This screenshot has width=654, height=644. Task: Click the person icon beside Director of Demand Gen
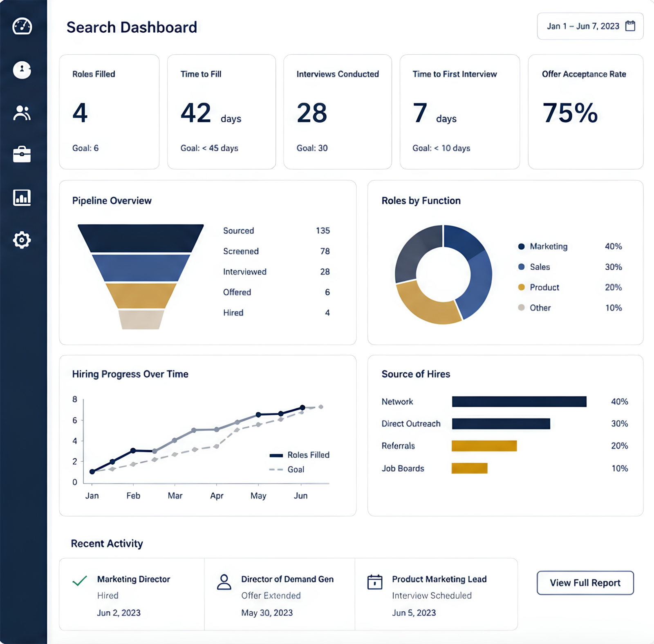coord(224,582)
